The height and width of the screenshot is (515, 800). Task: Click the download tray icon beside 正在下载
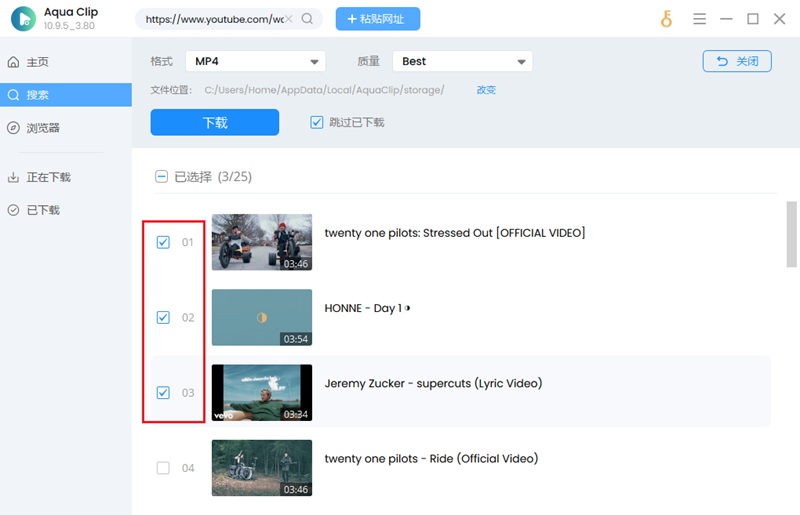pyautogui.click(x=13, y=177)
